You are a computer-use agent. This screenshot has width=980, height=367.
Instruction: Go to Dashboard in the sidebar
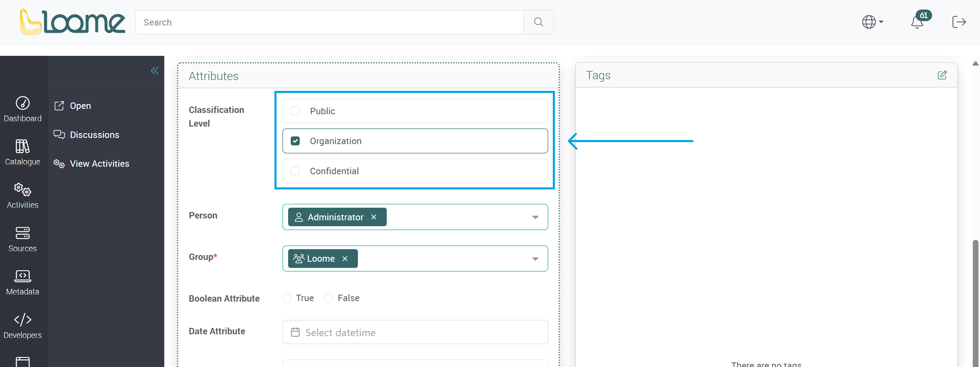(x=22, y=109)
